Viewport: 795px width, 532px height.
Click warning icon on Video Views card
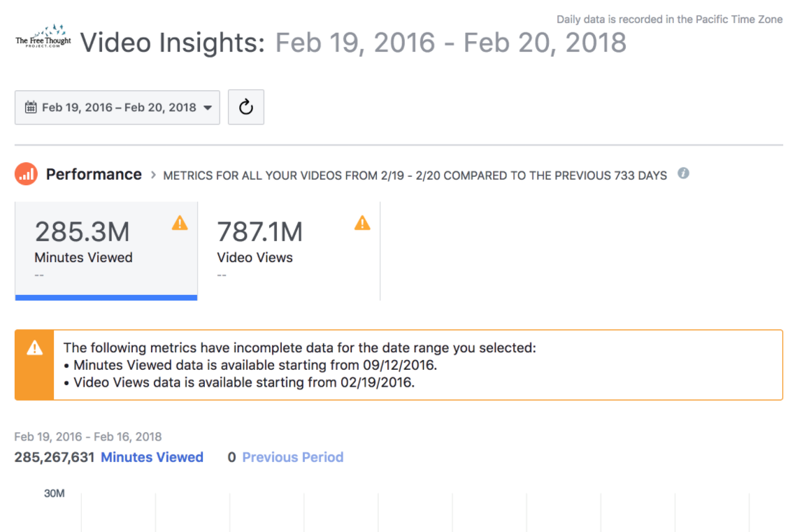point(362,223)
